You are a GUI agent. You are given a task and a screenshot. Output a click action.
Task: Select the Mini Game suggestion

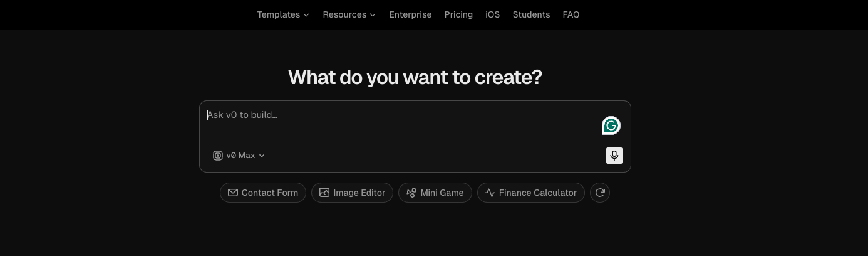pos(435,193)
